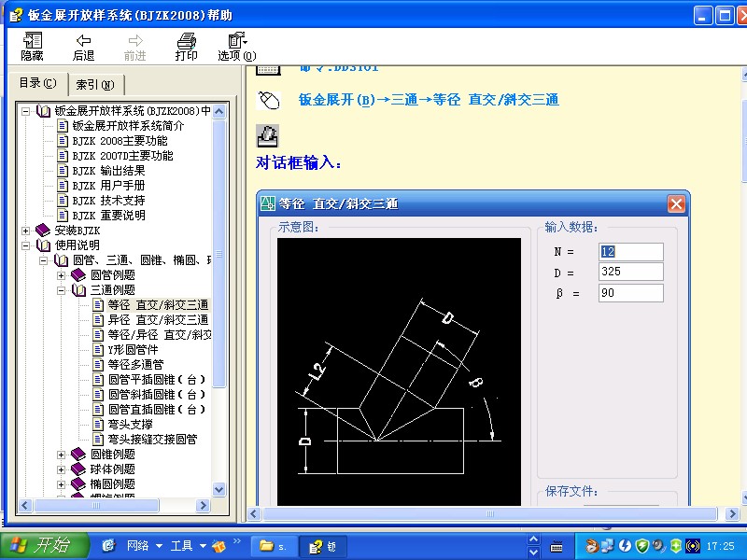Click the Internet Explorer quick launch icon

click(x=108, y=546)
